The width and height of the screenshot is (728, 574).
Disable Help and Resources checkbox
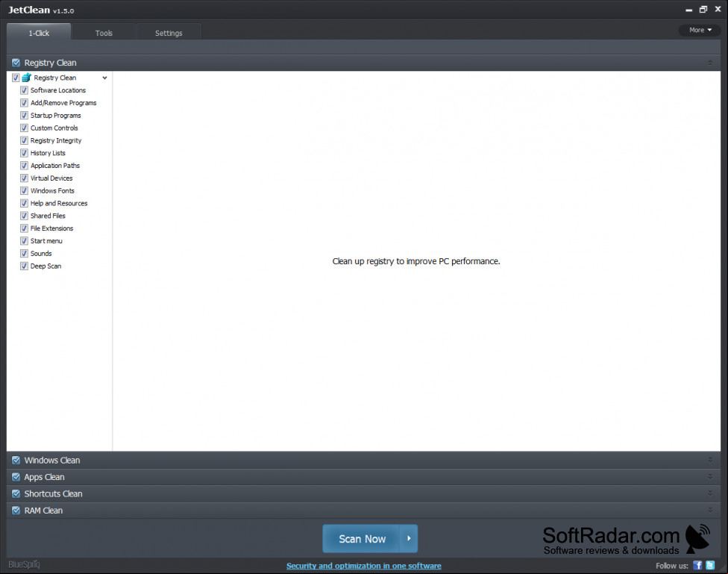pos(24,203)
